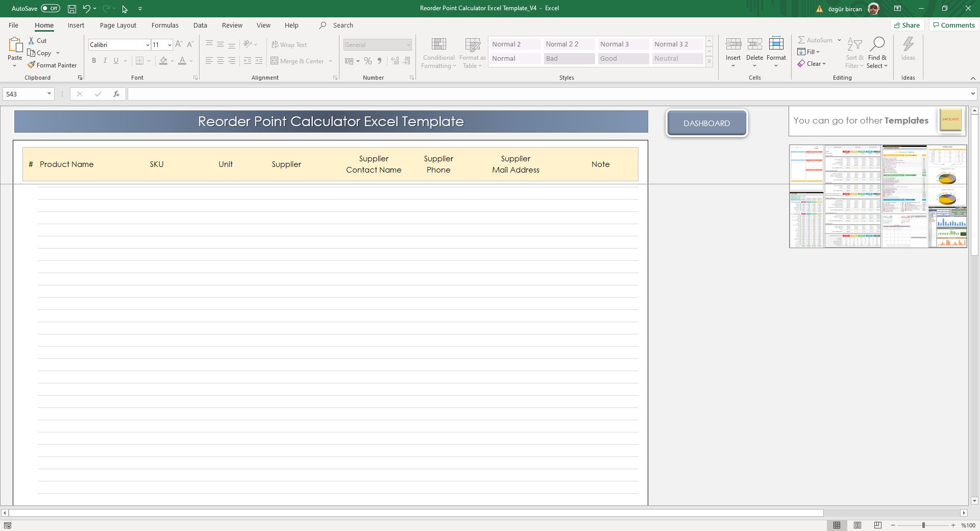Open Find & Select
This screenshot has width=980, height=531.
pyautogui.click(x=877, y=53)
